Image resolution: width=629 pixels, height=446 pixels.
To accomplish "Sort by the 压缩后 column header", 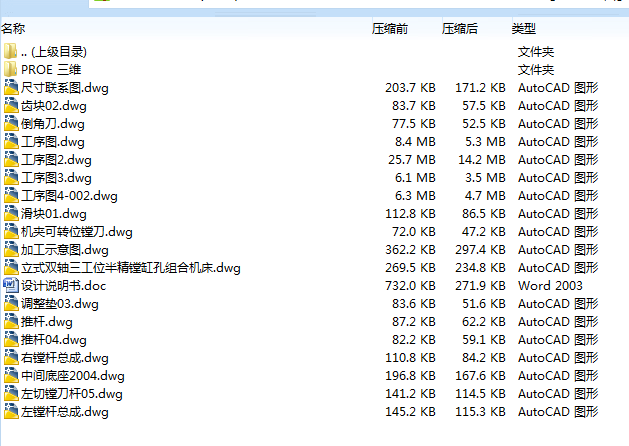I will pyautogui.click(x=460, y=28).
